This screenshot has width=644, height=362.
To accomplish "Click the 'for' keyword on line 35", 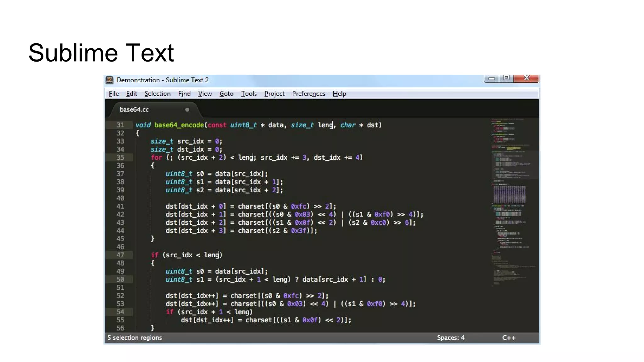I will click(x=156, y=157).
